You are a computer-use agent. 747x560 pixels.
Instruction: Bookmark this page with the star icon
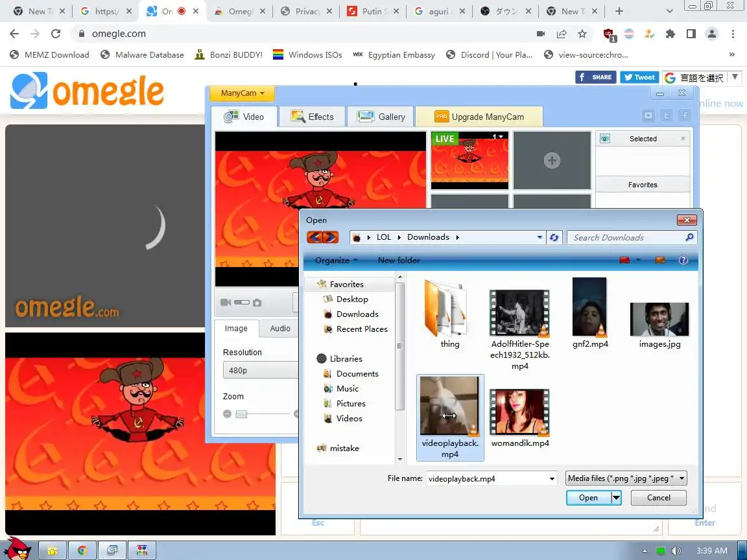pyautogui.click(x=582, y=34)
